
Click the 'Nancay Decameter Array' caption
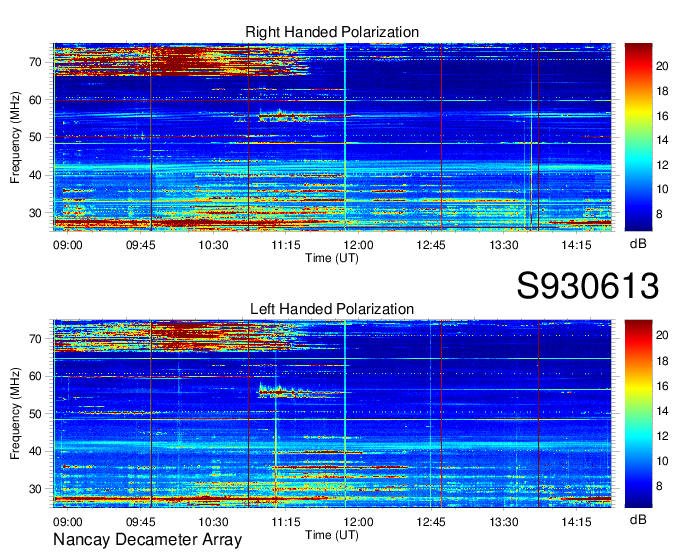[x=147, y=539]
